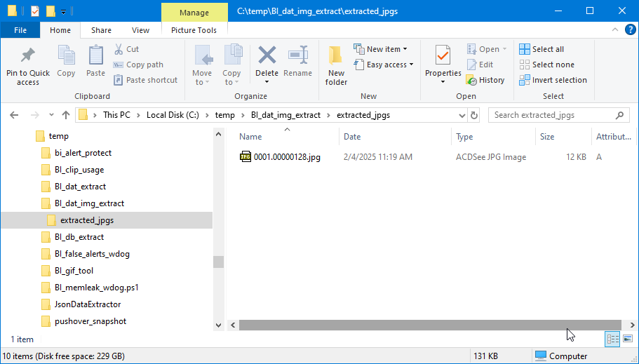The height and width of the screenshot is (364, 639).
Task: Select BI_false_alerts_wdog folder
Action: pyautogui.click(x=92, y=254)
